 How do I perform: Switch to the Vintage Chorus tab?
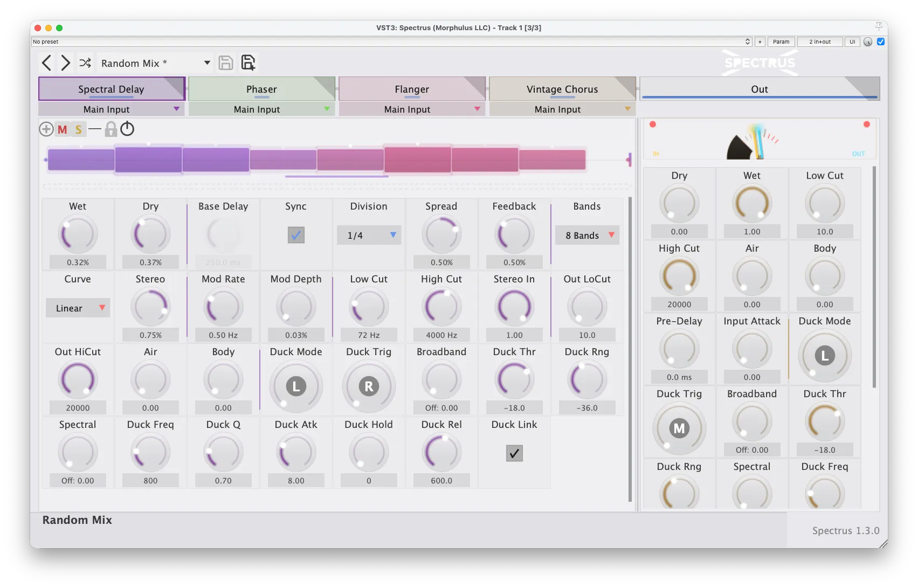click(x=563, y=89)
